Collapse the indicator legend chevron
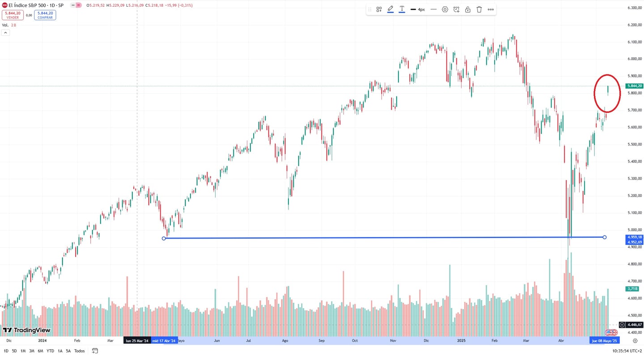The width and height of the screenshot is (644, 356). point(6,33)
